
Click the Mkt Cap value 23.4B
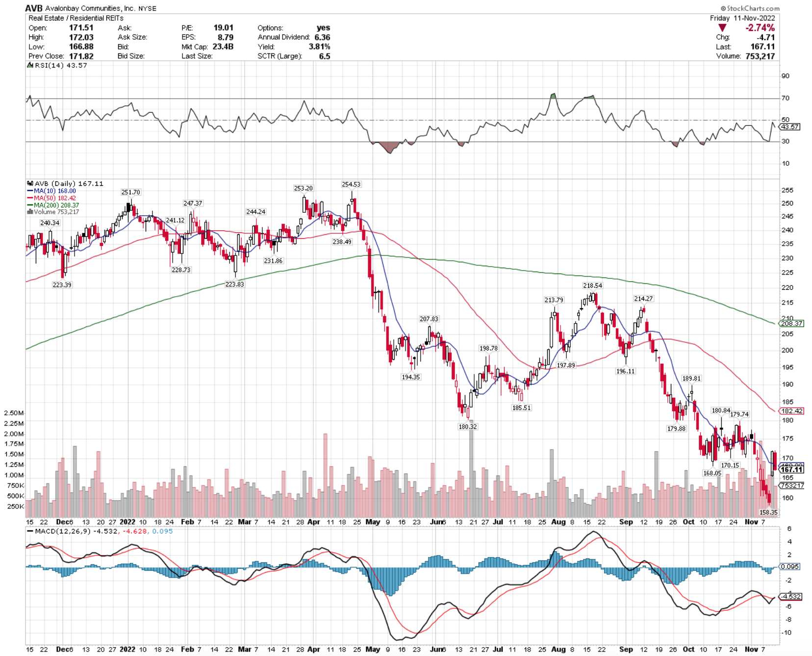(223, 47)
